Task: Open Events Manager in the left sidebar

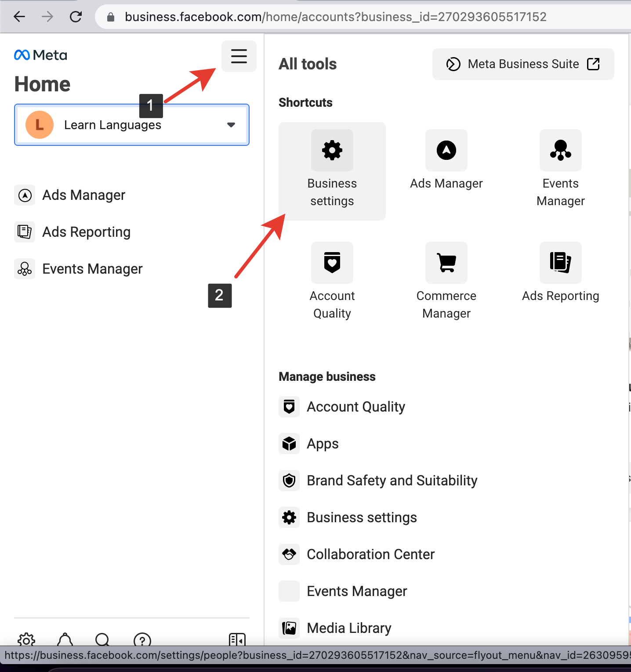Action: 92,269
